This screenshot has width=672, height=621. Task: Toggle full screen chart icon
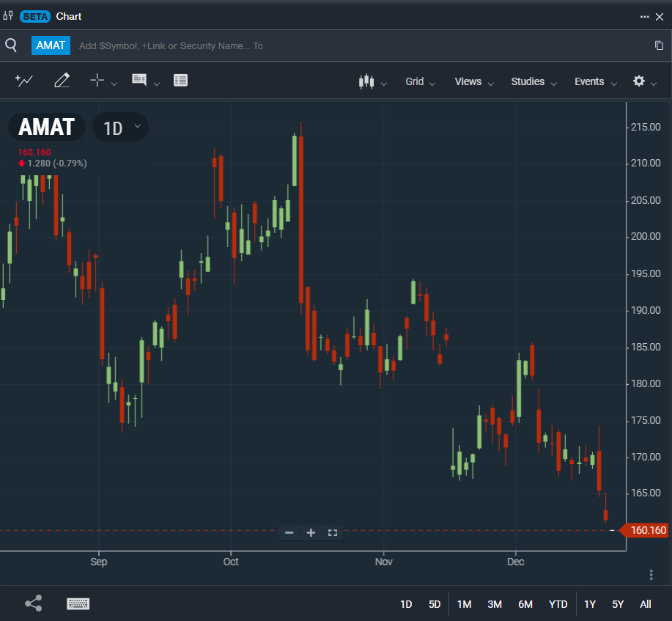[333, 533]
